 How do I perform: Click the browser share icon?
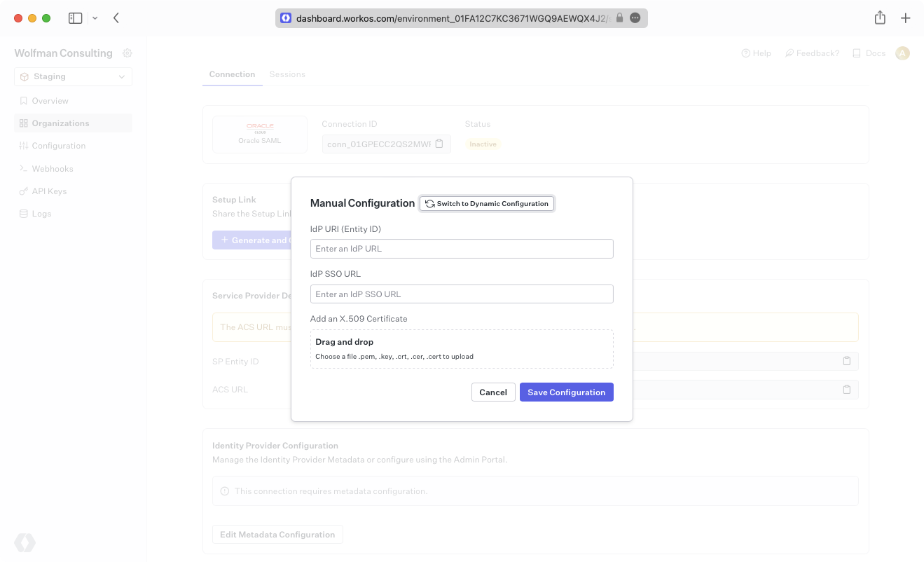click(880, 18)
